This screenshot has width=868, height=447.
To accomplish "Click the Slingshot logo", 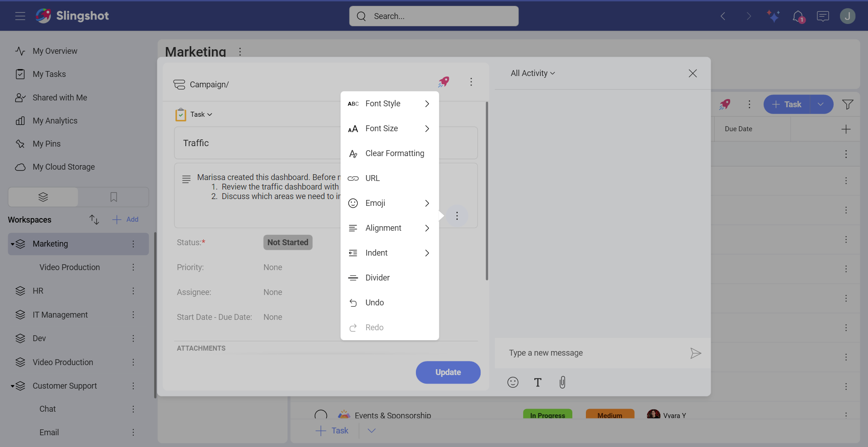I will point(72,16).
